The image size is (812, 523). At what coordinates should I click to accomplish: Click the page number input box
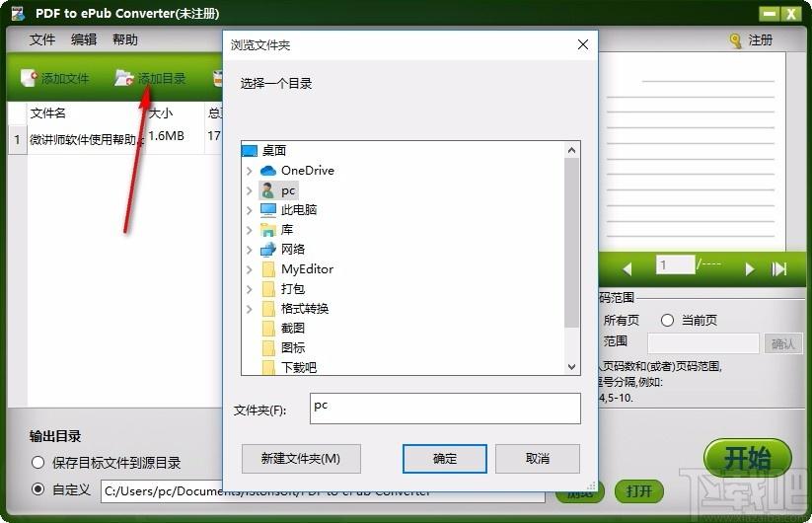675,265
